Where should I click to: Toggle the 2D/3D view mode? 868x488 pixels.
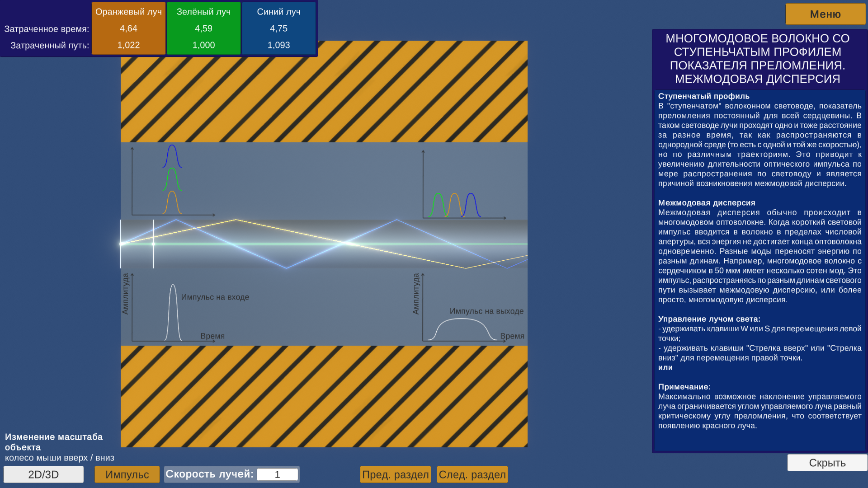[x=43, y=474]
